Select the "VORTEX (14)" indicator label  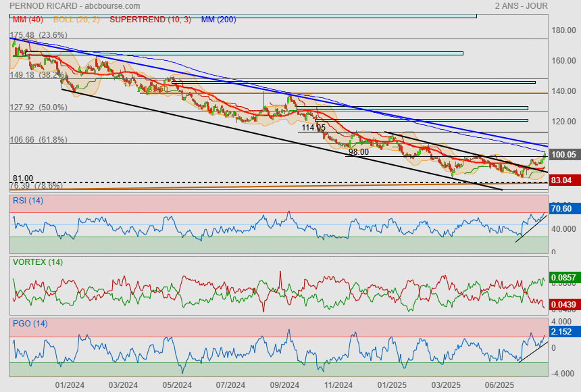tap(38, 262)
